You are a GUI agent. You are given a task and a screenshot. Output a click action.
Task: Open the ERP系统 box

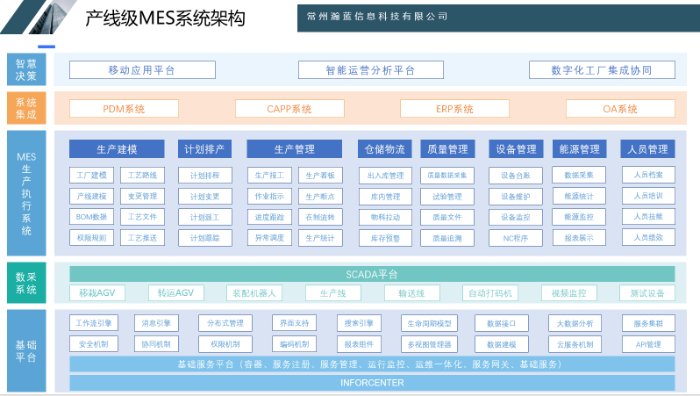454,108
